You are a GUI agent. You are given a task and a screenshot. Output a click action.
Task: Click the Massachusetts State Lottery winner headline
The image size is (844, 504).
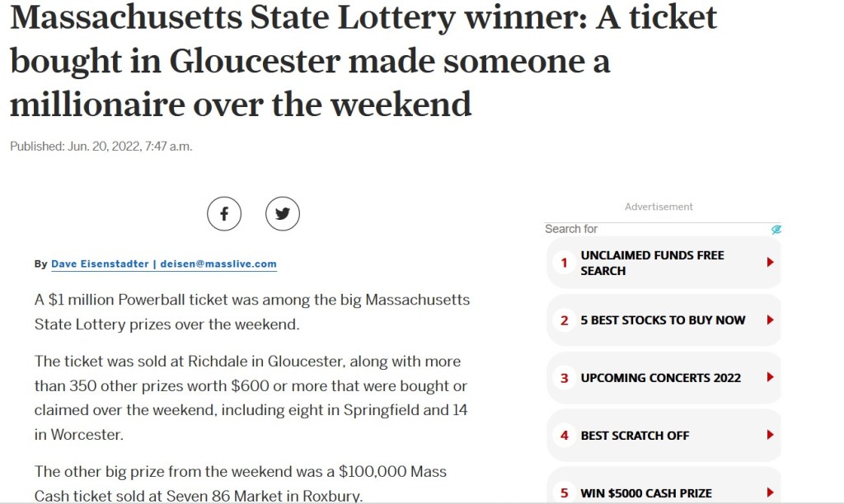[x=363, y=60]
